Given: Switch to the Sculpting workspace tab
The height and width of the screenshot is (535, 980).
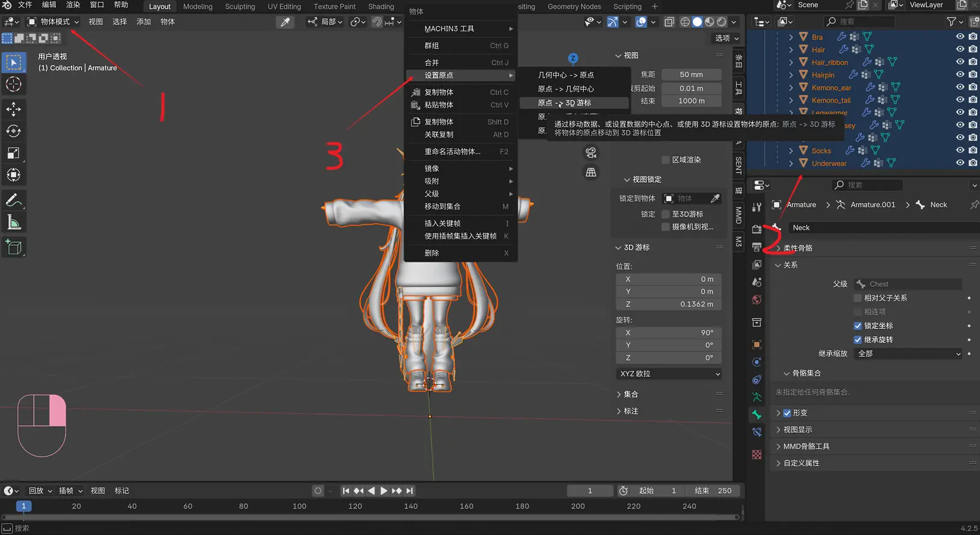Looking at the screenshot, I should [240, 7].
